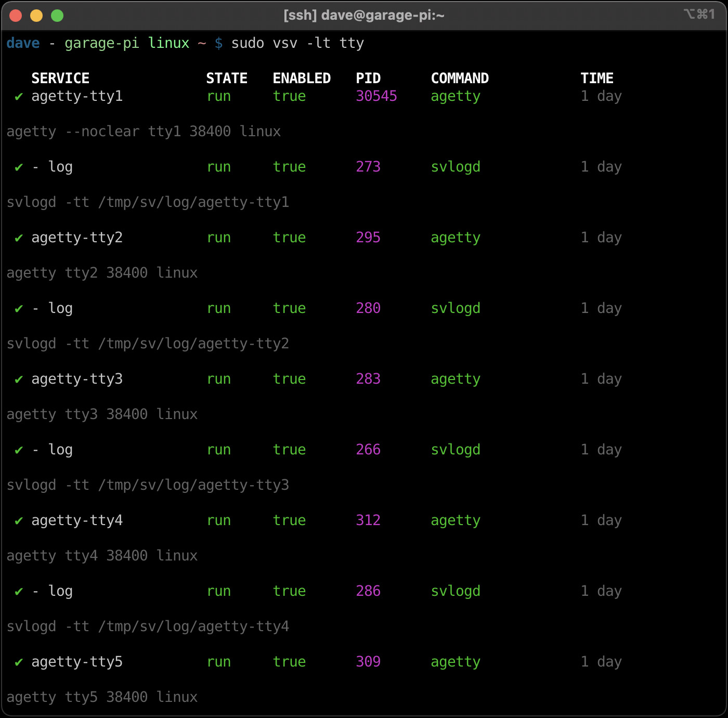Select the service name 'agetty-tty3'
728x718 pixels.
tap(77, 380)
